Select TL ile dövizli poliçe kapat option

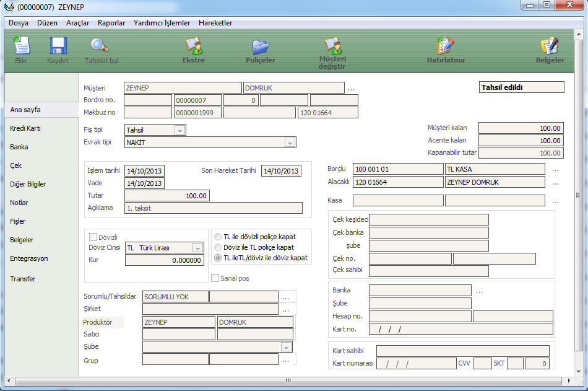[x=218, y=237]
